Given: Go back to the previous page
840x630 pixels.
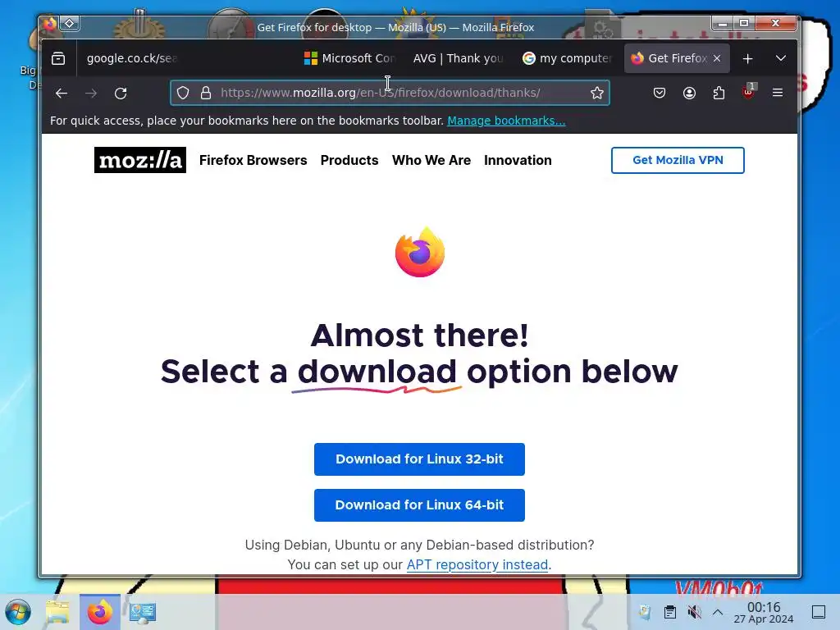Looking at the screenshot, I should (x=62, y=94).
